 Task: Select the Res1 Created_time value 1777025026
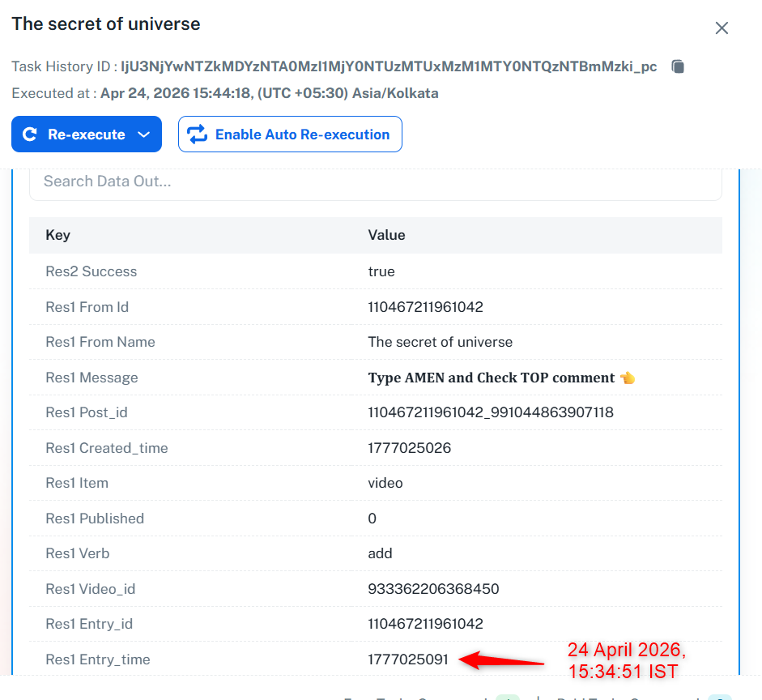[409, 448]
